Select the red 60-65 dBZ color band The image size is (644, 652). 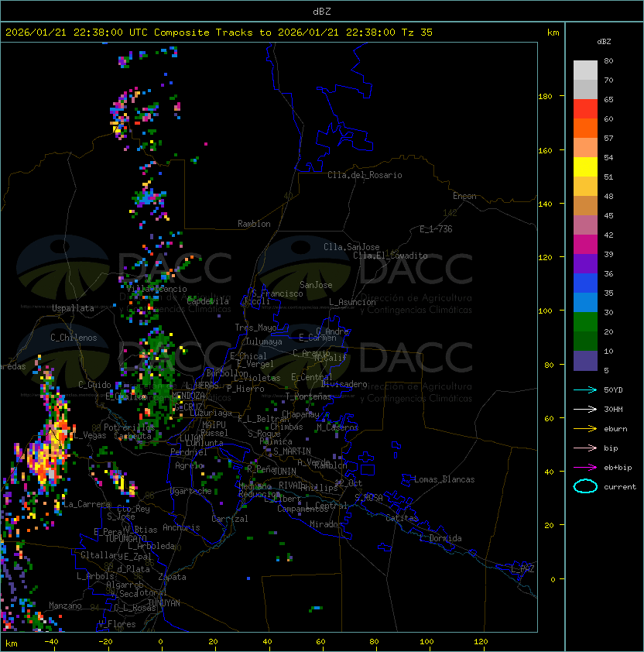tap(585, 108)
